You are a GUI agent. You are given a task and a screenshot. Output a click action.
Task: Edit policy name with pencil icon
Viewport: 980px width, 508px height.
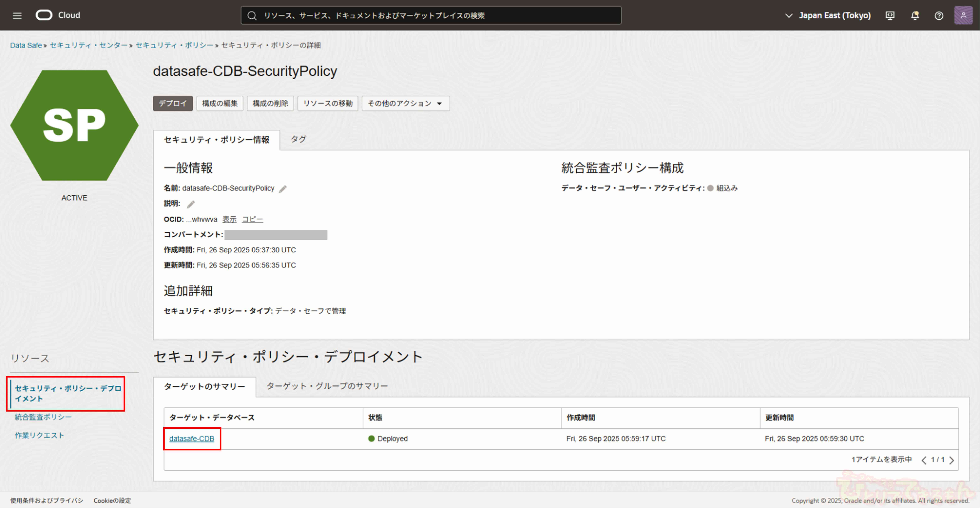[283, 189]
